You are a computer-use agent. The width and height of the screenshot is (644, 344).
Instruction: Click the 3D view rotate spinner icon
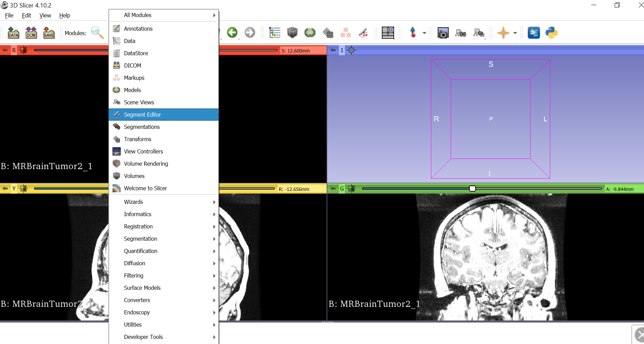[x=352, y=50]
